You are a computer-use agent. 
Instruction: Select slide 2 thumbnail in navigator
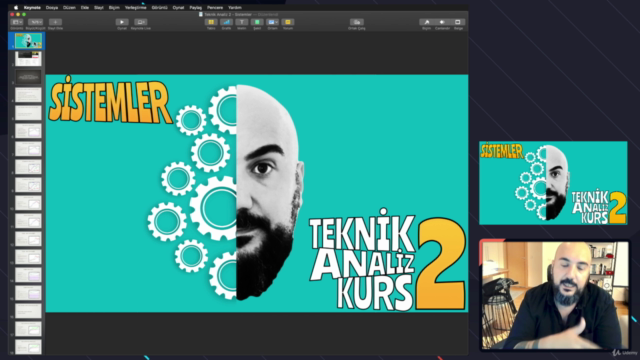pos(28,59)
